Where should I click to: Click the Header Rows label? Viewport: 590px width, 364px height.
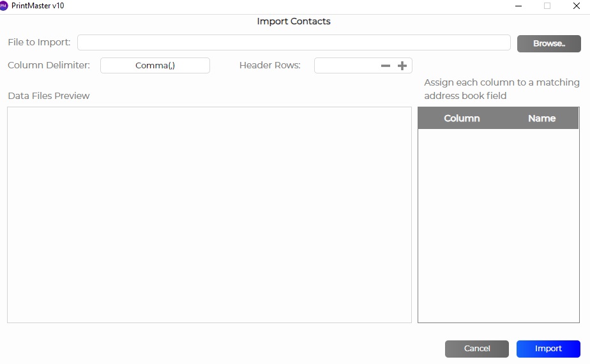(270, 65)
